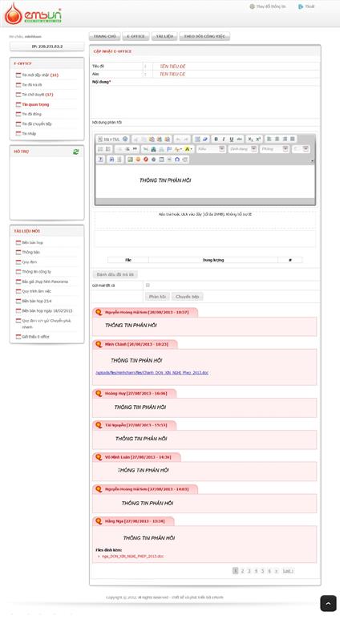Click the file drag-and-drop upload area
This screenshot has width=364, height=640.
205,220
